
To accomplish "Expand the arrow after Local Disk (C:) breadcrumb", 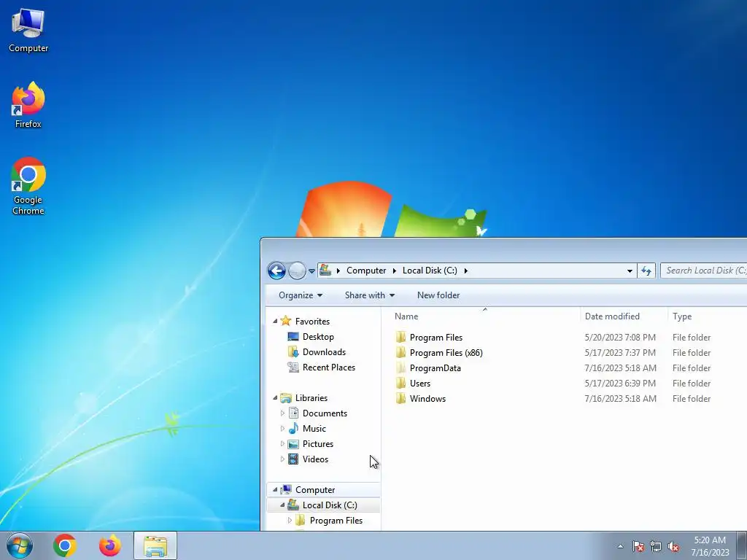I will click(466, 271).
